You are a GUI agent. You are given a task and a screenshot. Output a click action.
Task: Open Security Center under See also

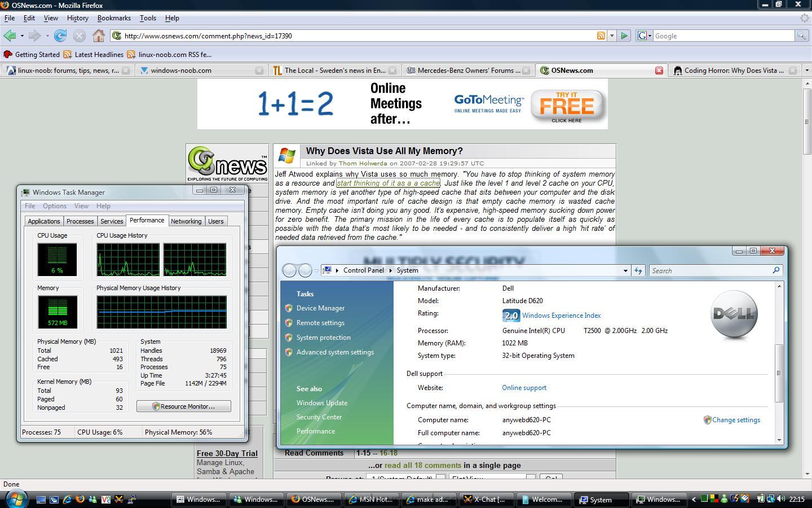319,417
